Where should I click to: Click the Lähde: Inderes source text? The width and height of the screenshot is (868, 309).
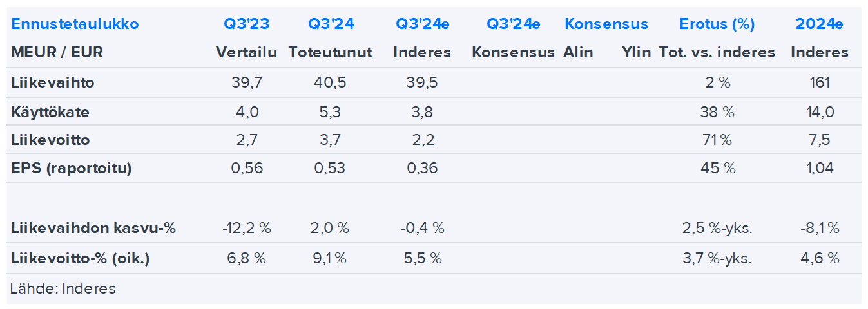pyautogui.click(x=63, y=288)
